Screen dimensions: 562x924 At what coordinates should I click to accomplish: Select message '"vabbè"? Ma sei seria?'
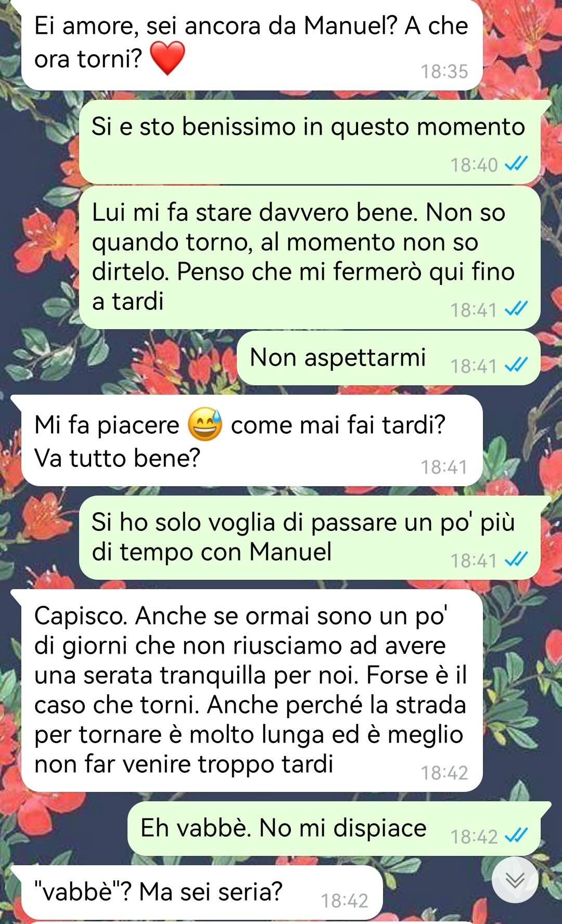(202, 892)
